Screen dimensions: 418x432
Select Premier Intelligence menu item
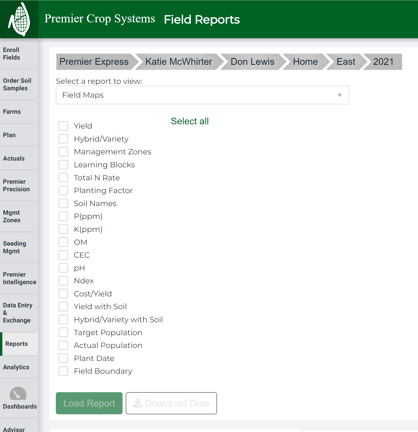click(19, 278)
